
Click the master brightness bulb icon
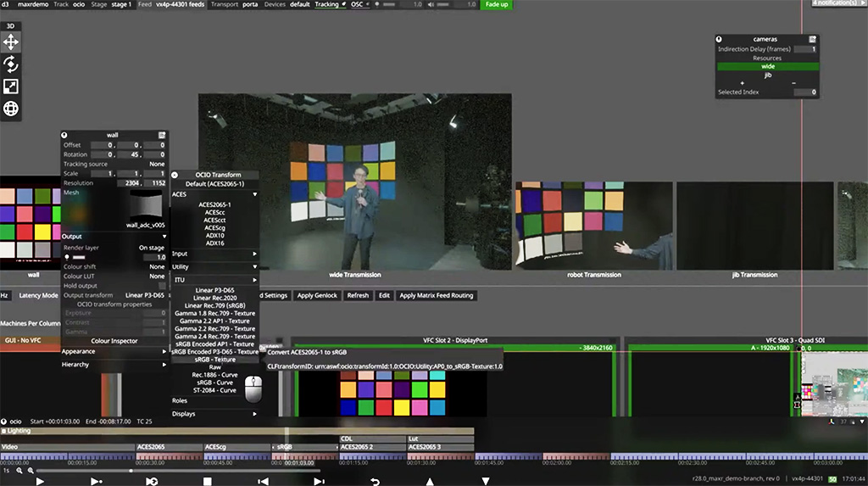click(x=377, y=4)
